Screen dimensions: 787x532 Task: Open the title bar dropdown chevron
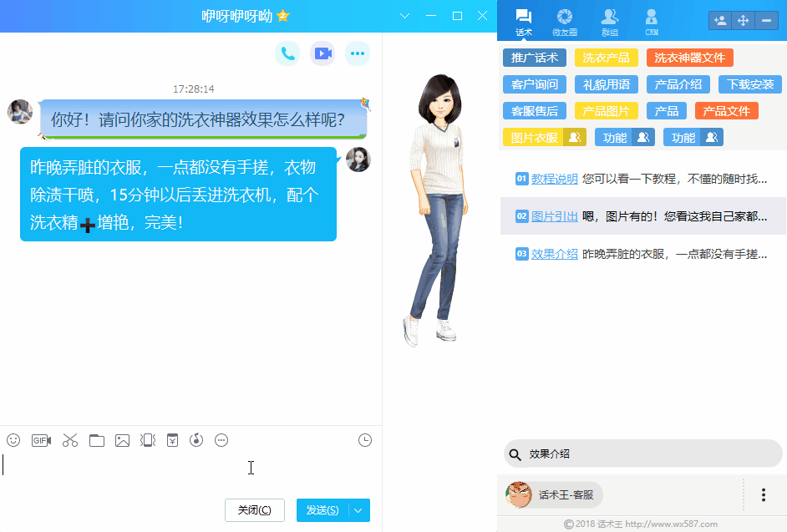click(x=404, y=16)
